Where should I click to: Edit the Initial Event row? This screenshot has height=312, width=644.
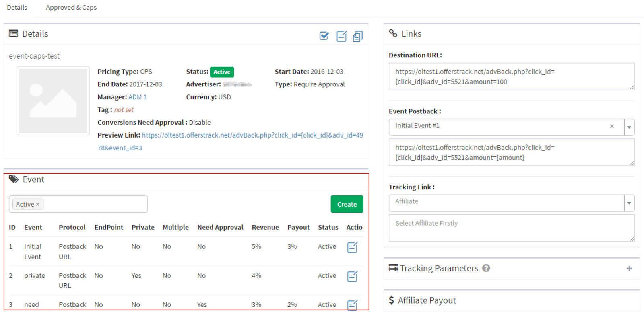click(352, 247)
